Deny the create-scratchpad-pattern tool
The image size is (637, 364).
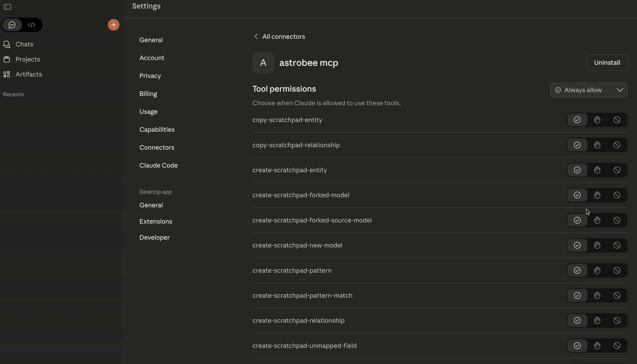click(617, 270)
